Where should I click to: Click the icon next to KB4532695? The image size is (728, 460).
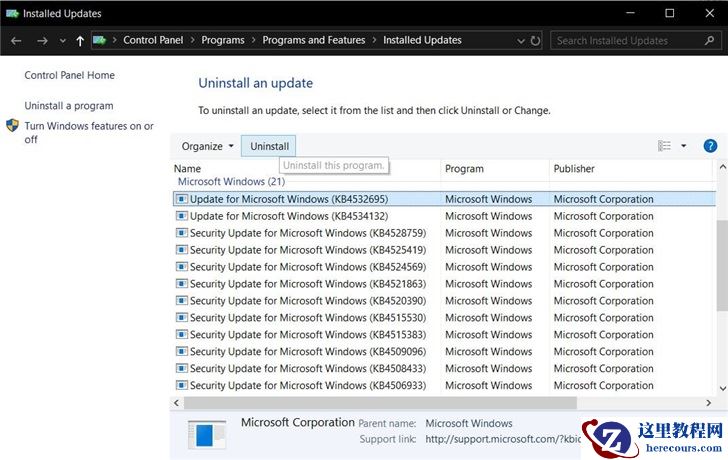[182, 199]
